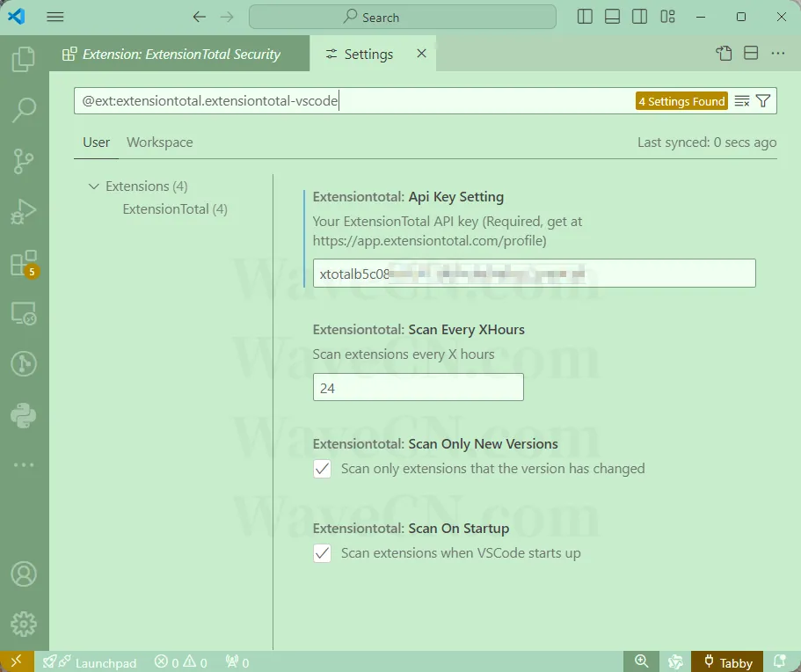Open the Extensions view with badge 5
Screen dimensions: 801x672
(24, 263)
